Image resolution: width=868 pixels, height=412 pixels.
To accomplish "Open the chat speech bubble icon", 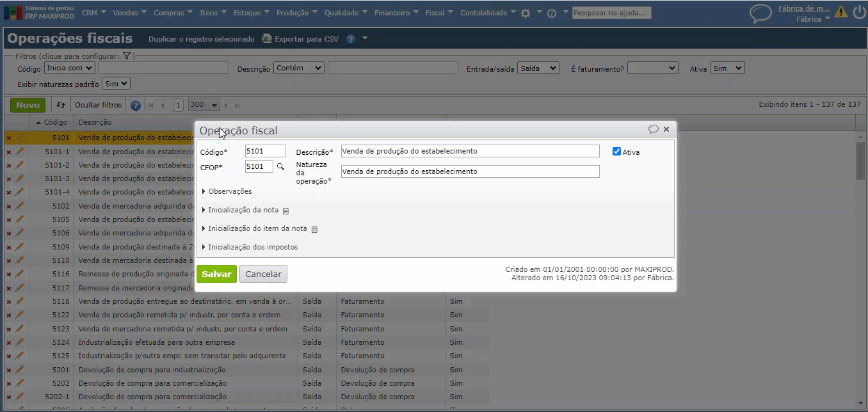I will point(760,13).
